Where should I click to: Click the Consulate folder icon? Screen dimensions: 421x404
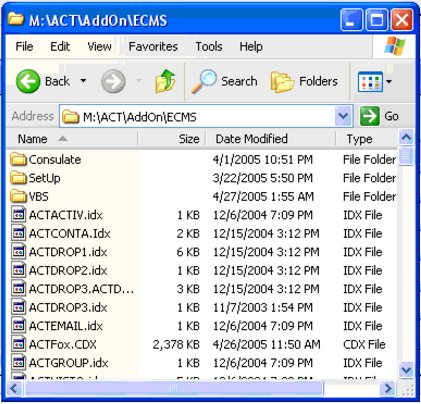point(18,159)
